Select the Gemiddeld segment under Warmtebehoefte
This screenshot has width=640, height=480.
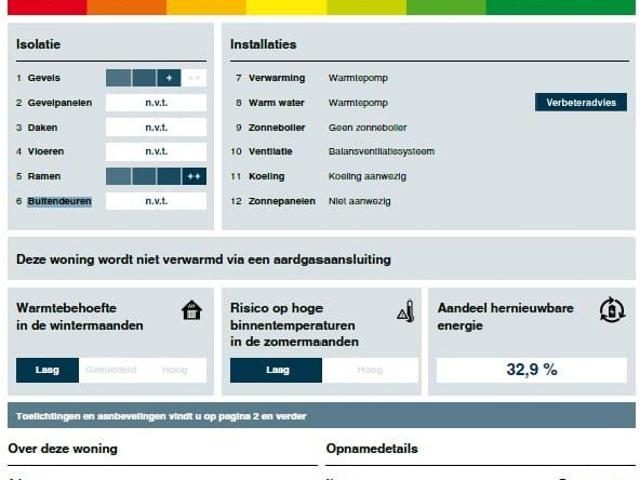coord(111,370)
